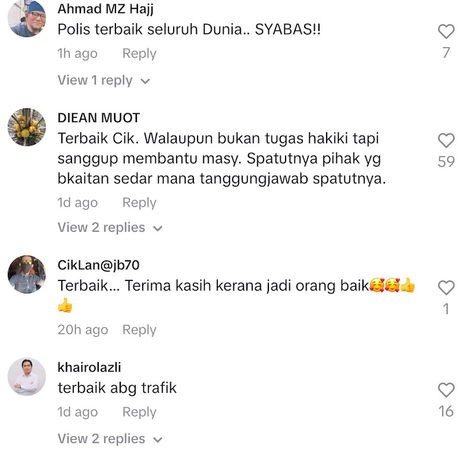Image resolution: width=476 pixels, height=458 pixels.
Task: Like DIEAN MUOT's comment with the heart
Action: [446, 141]
